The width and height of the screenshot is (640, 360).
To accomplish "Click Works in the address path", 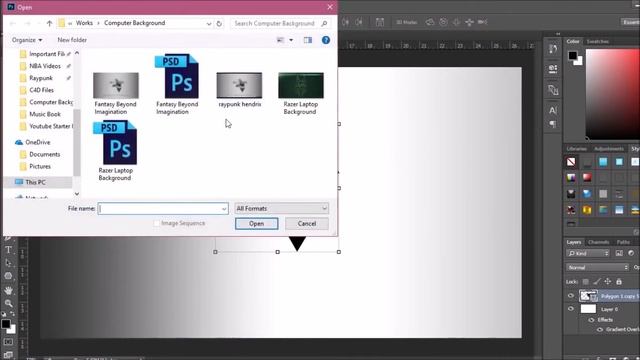I will pos(84,23).
